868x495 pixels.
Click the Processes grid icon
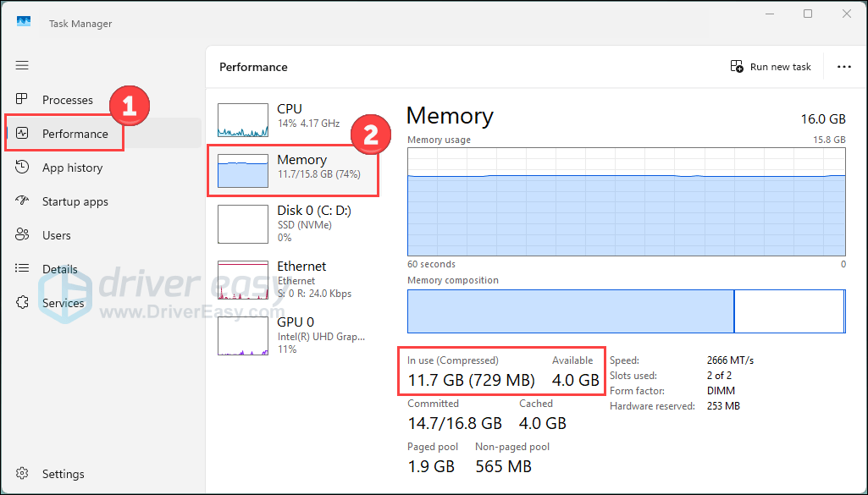[23, 100]
